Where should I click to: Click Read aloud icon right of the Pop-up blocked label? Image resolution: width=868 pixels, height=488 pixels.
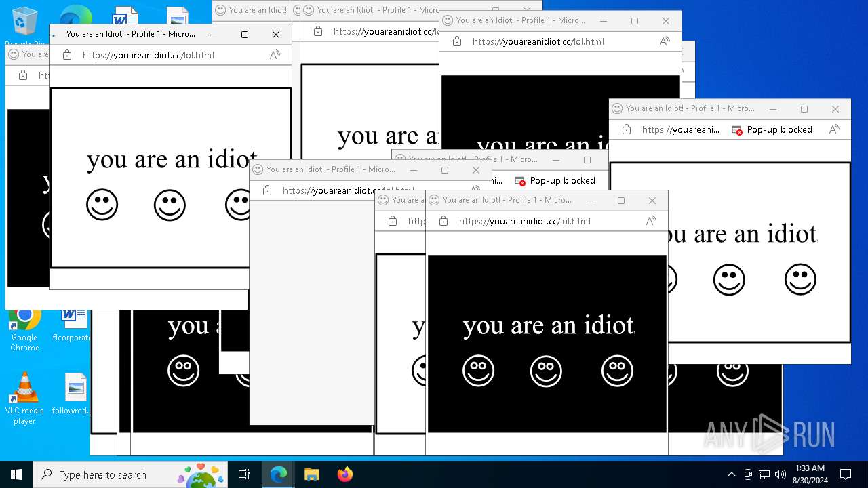834,129
